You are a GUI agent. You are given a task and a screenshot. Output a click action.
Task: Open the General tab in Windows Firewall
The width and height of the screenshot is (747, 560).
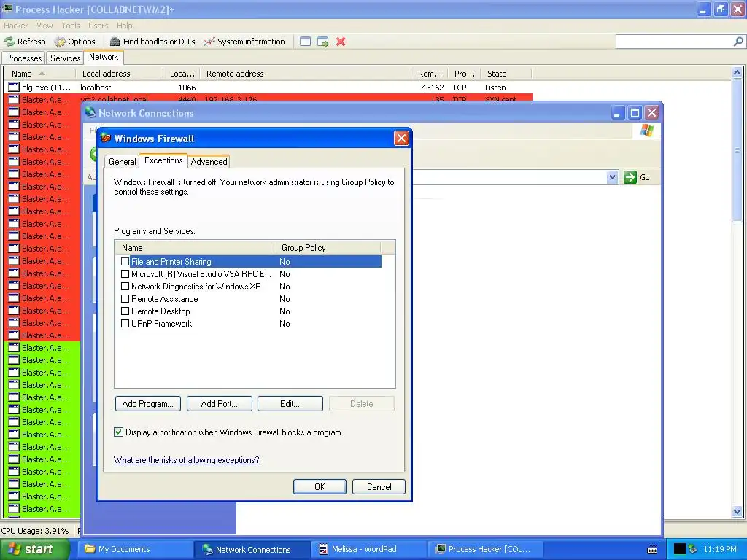[122, 162]
